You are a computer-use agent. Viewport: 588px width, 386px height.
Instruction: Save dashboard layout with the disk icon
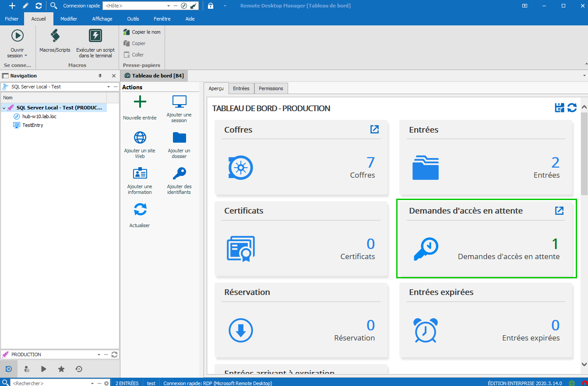coord(560,108)
